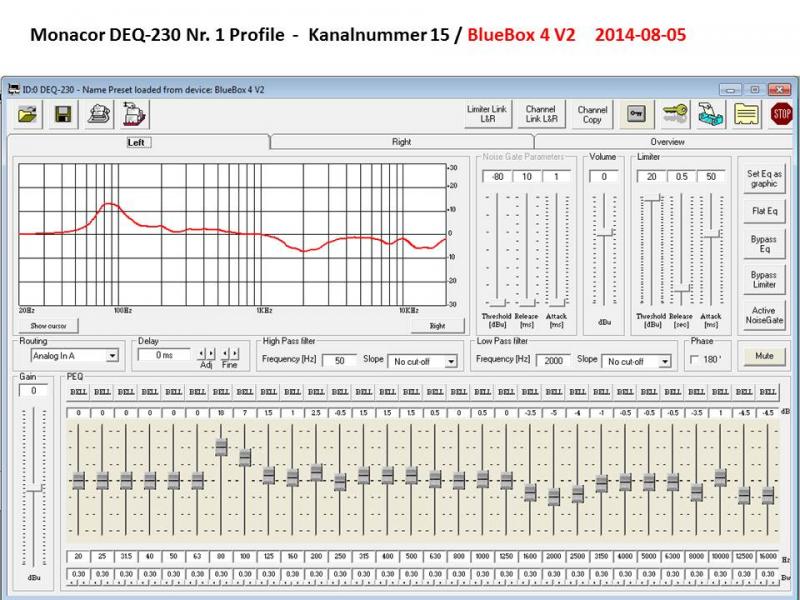800x600 pixels.
Task: Click the Gain value field showing 0
Action: [x=34, y=391]
